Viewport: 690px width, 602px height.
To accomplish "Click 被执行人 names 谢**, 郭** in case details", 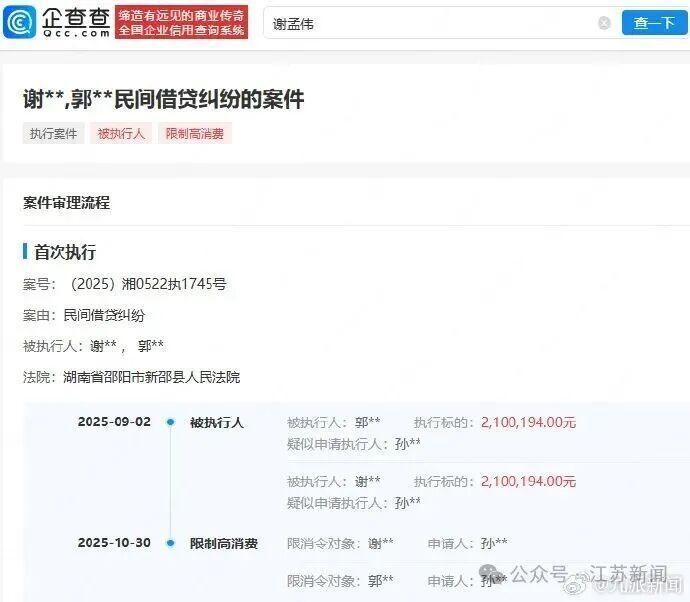I will pyautogui.click(x=127, y=346).
